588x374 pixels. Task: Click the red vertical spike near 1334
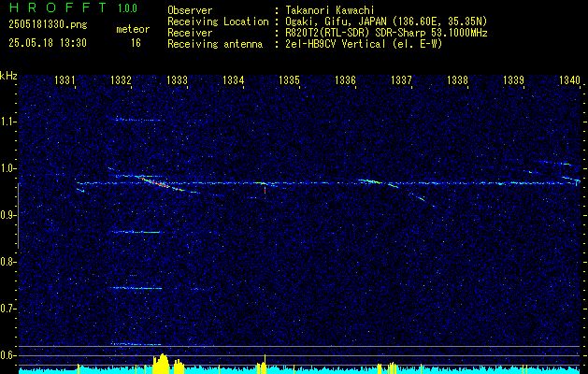click(x=265, y=190)
